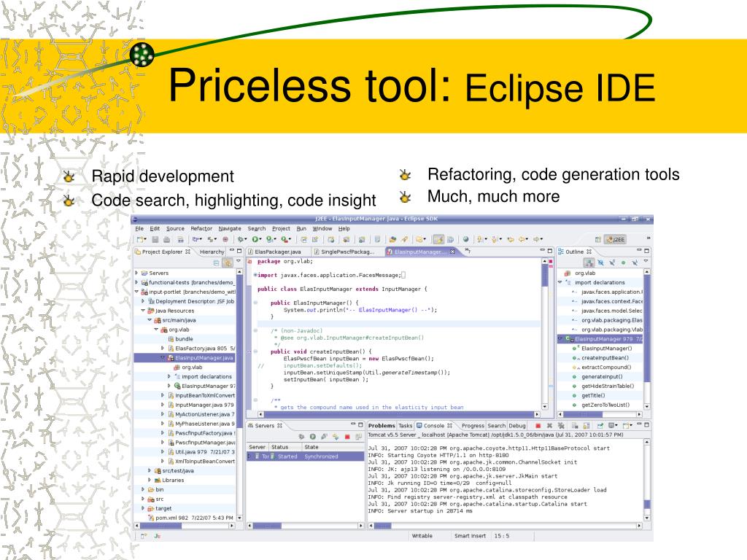Fold the createInputBean method in editor gutter
This screenshot has height=560, width=747.
(x=255, y=351)
